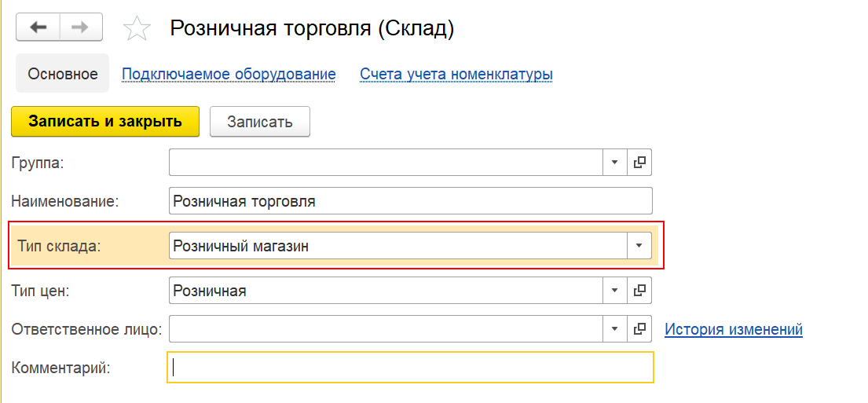This screenshot has width=868, height=403.
Task: Switch to the Основное tab
Action: pos(63,73)
